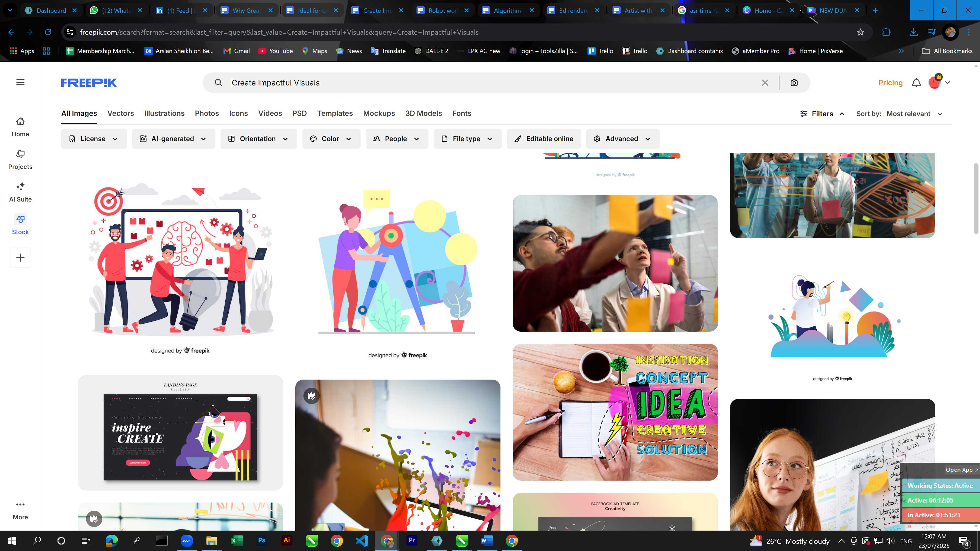Switch to the Illustrations tab
Screen dimensions: 980x551
(x=164, y=113)
